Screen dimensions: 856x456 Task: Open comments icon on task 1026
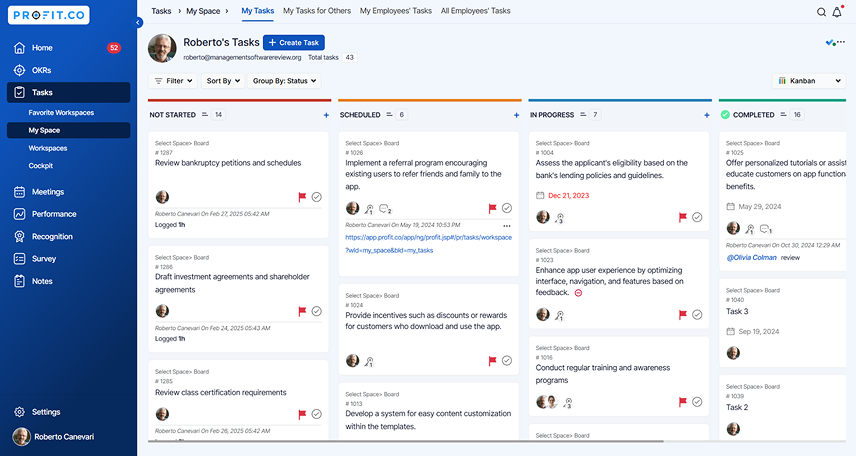(385, 209)
